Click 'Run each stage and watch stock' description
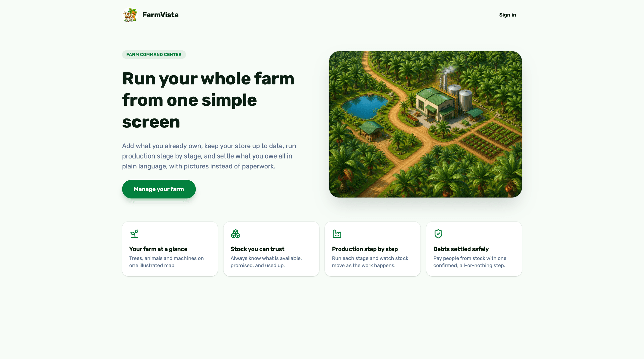Screen dimensions: 644x359 370,262
